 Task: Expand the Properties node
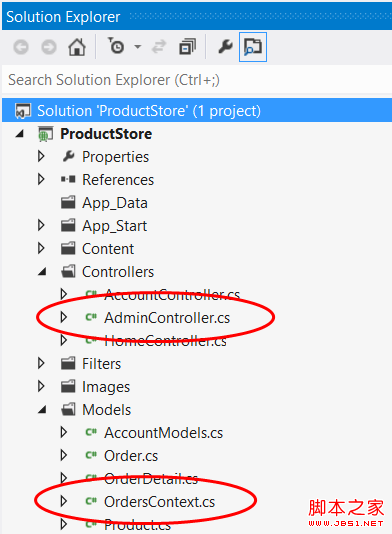tap(41, 156)
